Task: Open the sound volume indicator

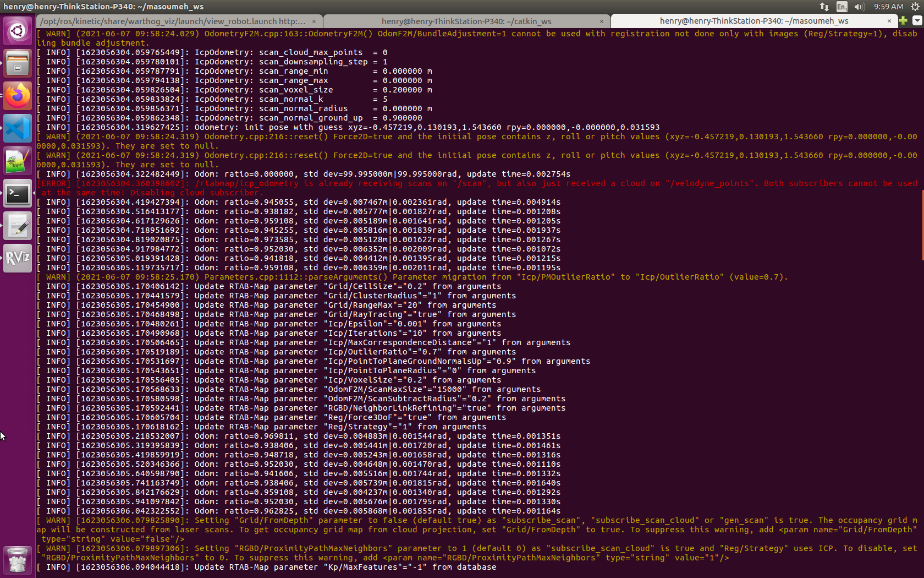Action: point(860,7)
